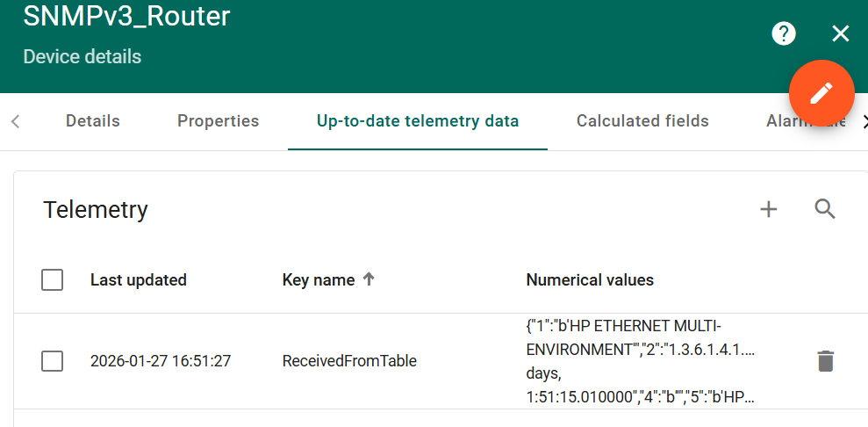Delete the ReceivedFromTable telemetry entry
Image resolution: width=868 pixels, height=427 pixels.
pyautogui.click(x=826, y=361)
